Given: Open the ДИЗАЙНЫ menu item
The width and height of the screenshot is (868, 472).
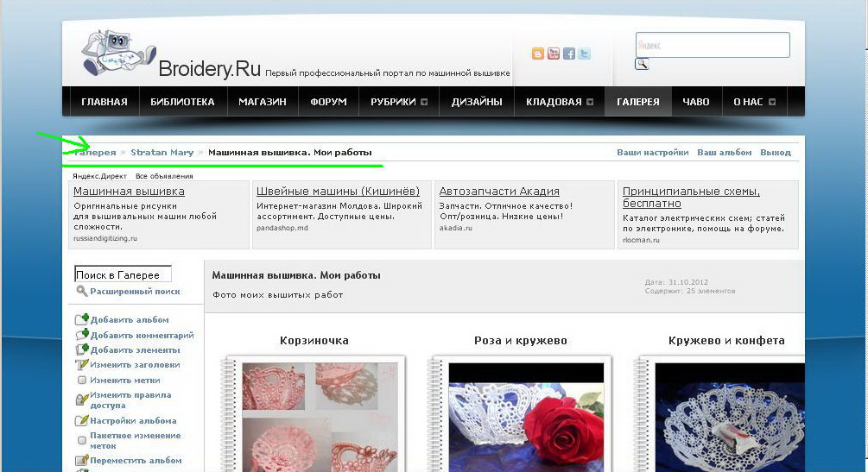Looking at the screenshot, I should (477, 102).
